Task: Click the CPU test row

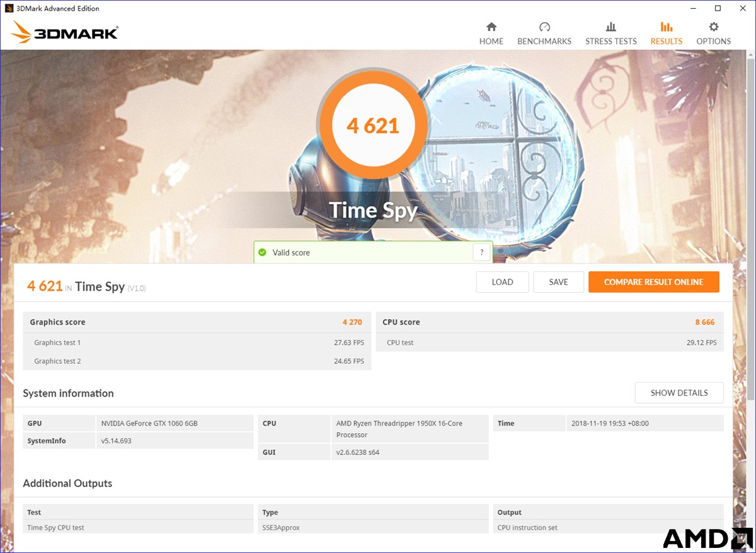Action: 549,342
